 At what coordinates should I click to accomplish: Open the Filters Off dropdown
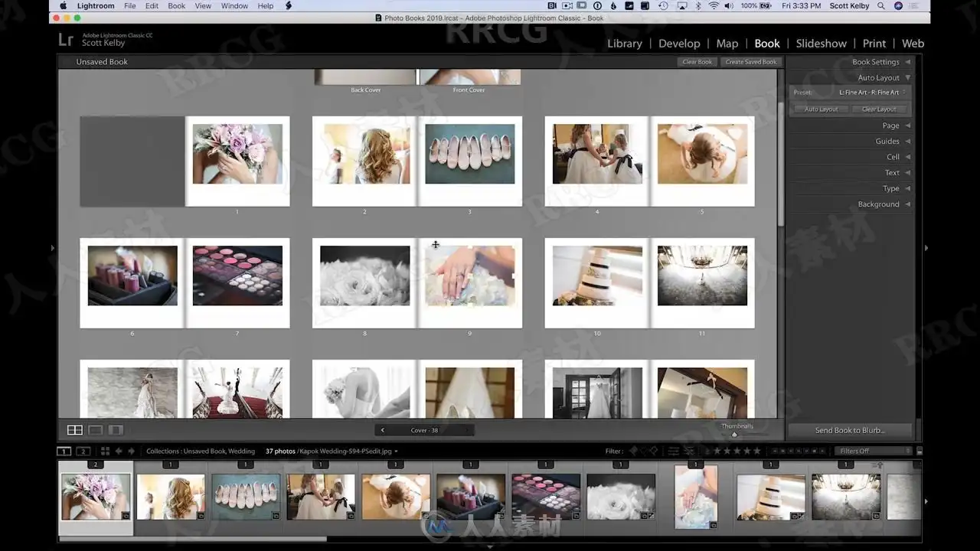pyautogui.click(x=874, y=452)
